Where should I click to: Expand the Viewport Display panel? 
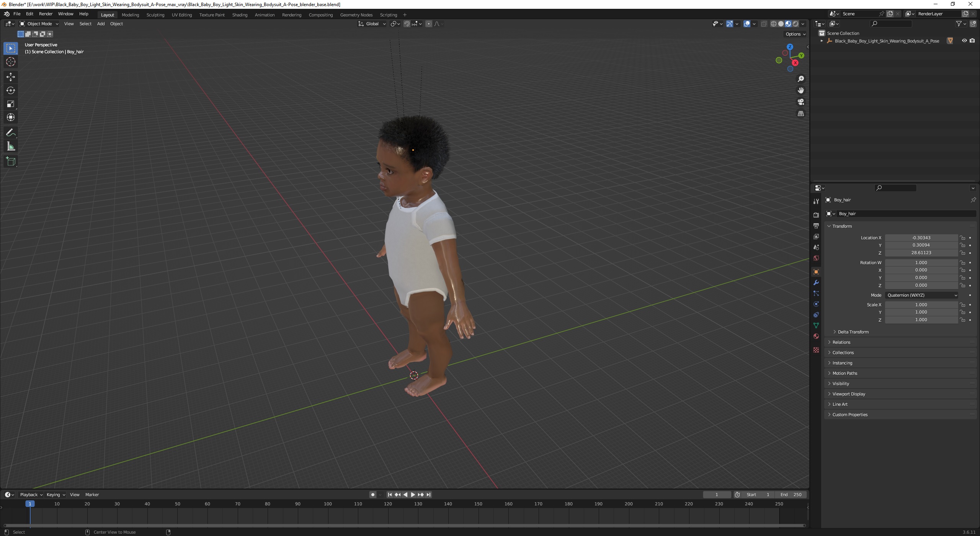click(x=900, y=394)
